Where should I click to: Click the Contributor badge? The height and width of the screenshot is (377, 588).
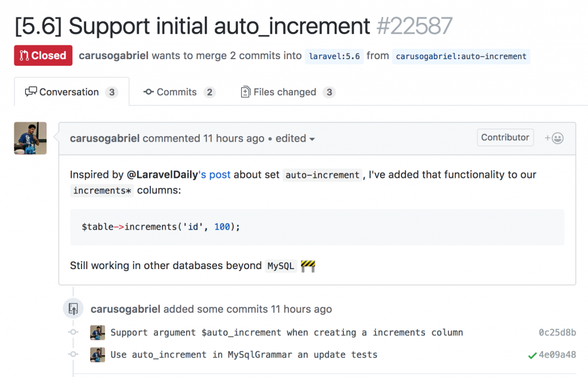pyautogui.click(x=505, y=138)
